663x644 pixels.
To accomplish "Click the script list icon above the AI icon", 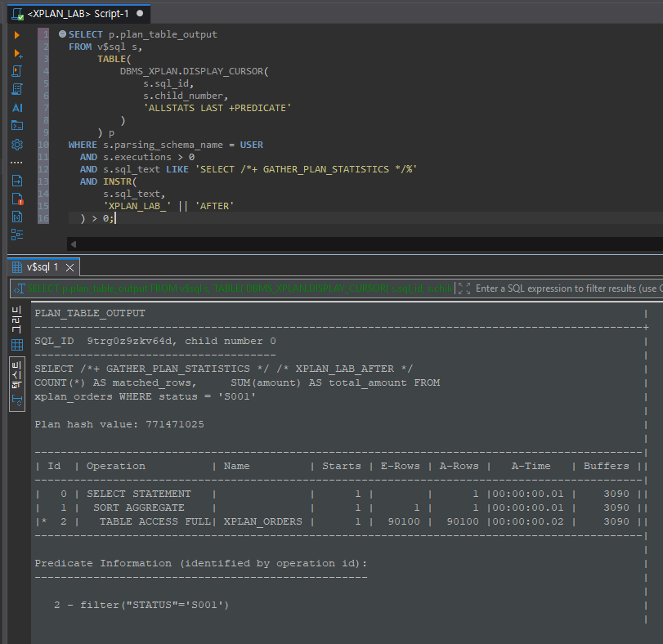I will 17,90.
